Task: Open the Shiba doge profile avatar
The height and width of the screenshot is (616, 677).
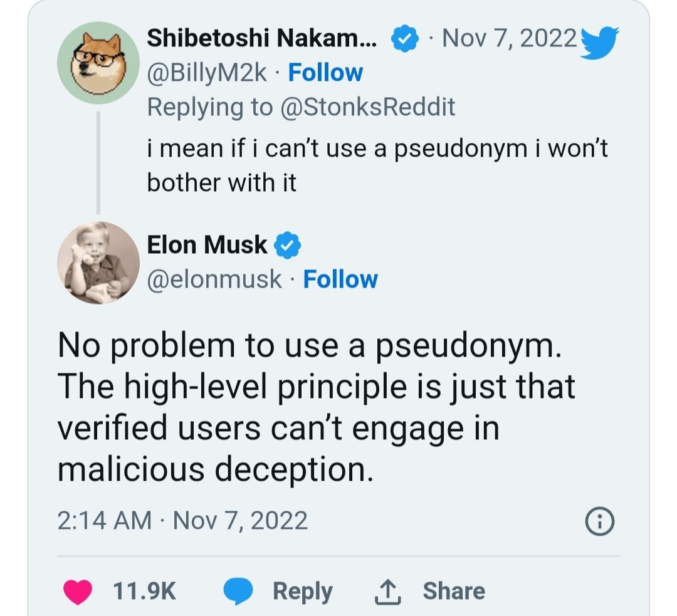Action: pos(98,62)
